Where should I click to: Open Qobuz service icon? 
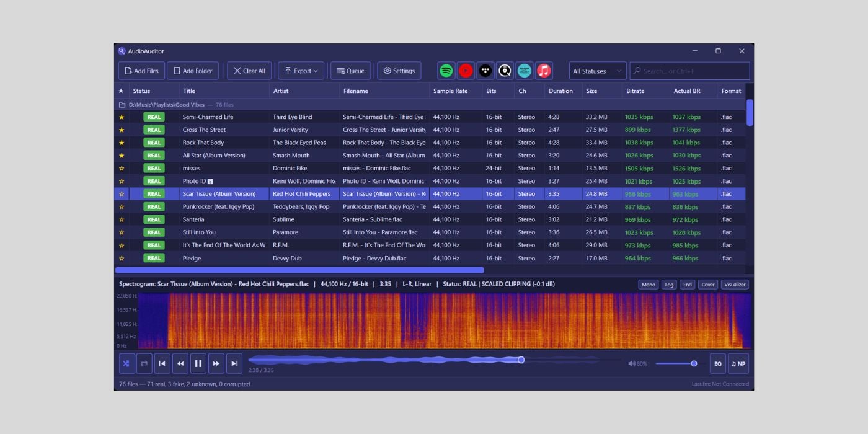[x=505, y=71]
